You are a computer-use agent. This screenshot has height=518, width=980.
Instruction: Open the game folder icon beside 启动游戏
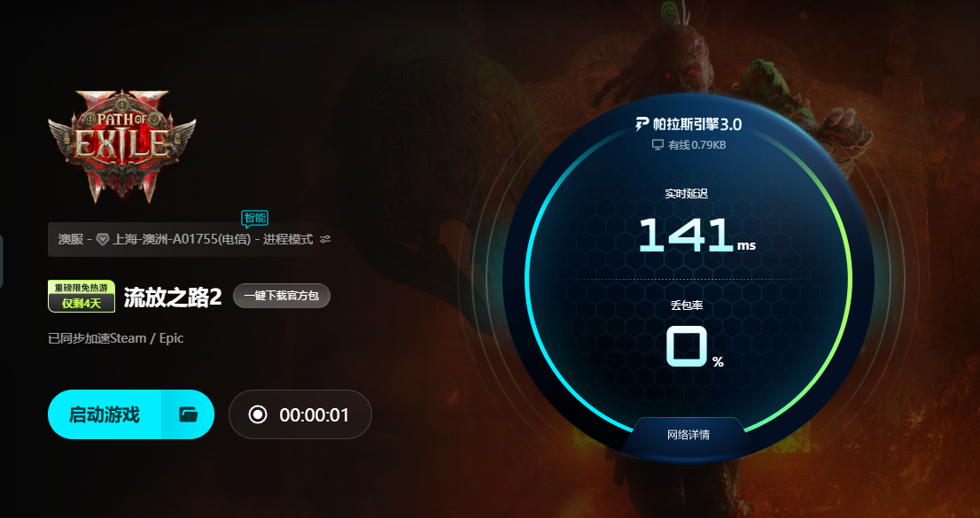point(188,414)
